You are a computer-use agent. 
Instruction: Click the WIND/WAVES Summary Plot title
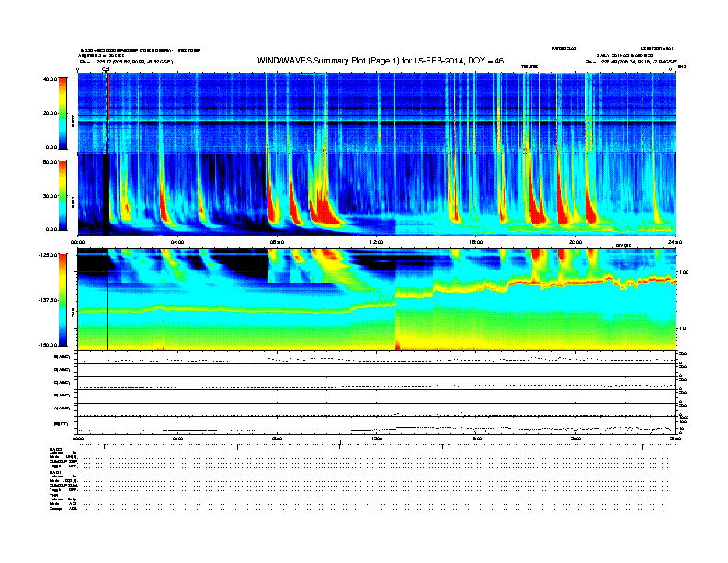pos(381,61)
